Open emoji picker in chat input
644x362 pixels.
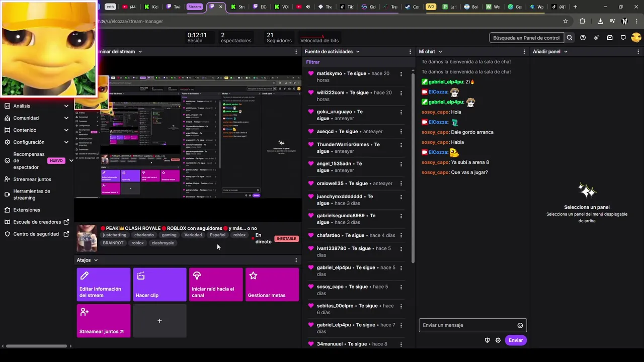[520, 325]
